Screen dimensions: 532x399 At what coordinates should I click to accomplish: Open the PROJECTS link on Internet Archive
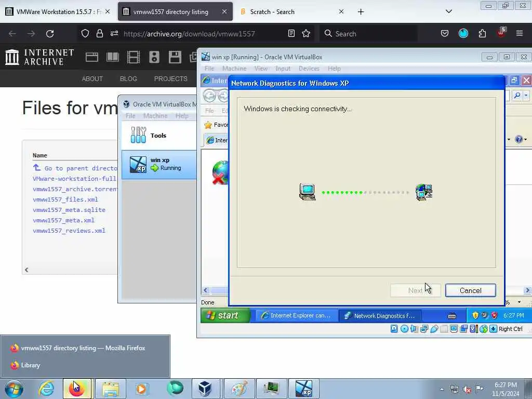[x=170, y=79]
